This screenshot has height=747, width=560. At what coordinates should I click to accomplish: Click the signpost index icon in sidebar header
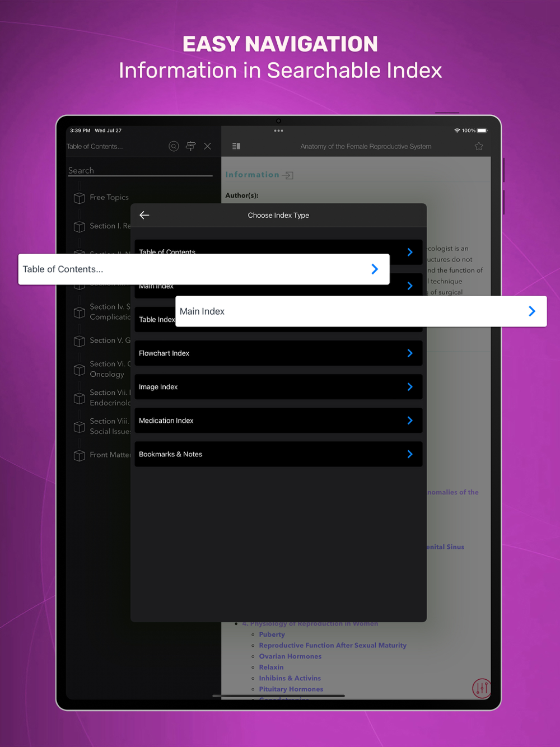(190, 146)
